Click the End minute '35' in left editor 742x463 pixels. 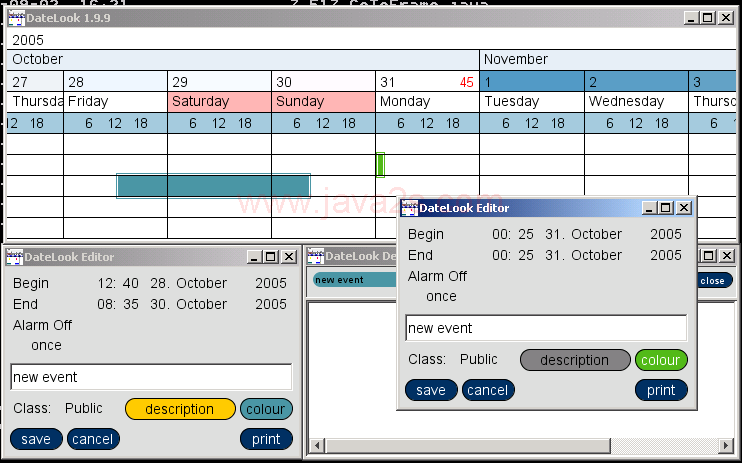point(131,304)
